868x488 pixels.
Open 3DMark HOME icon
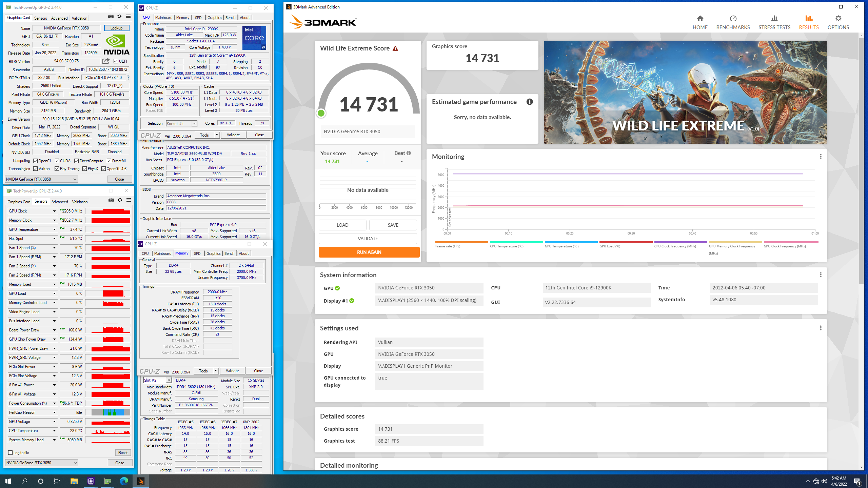click(x=700, y=18)
